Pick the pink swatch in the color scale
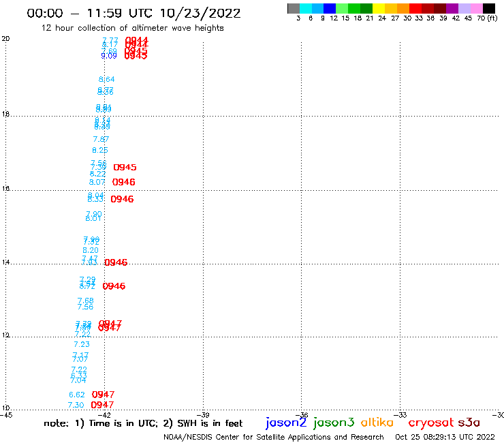The width and height of the screenshot is (504, 443). 477,8
